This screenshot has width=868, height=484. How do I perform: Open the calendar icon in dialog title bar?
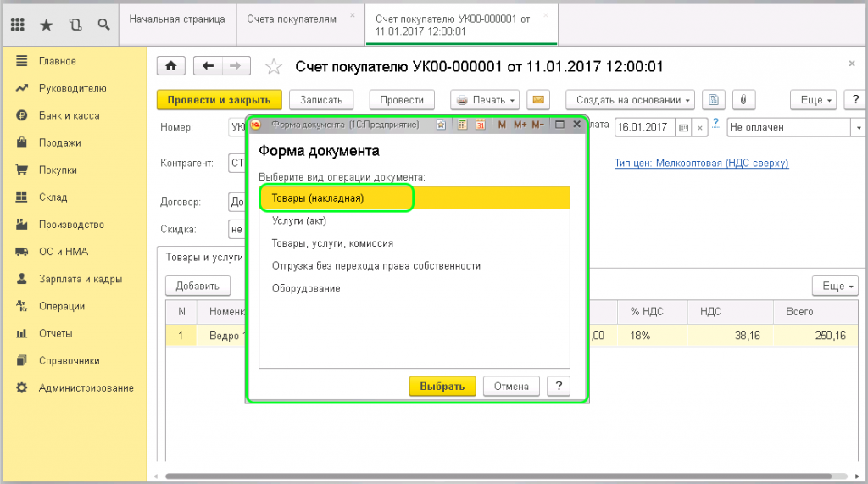[x=480, y=125]
